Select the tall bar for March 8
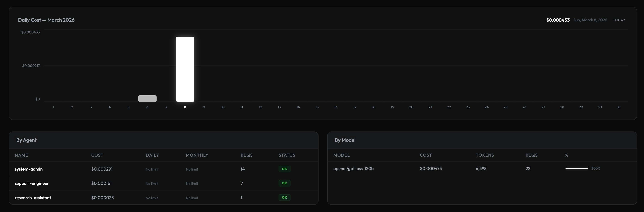644x212 pixels. (185, 69)
